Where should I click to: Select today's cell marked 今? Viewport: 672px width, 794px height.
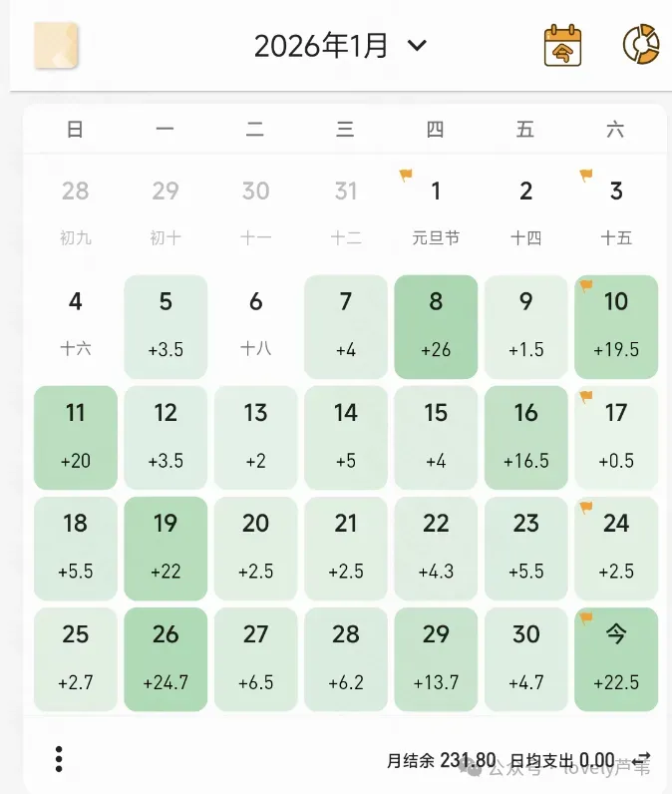616,658
